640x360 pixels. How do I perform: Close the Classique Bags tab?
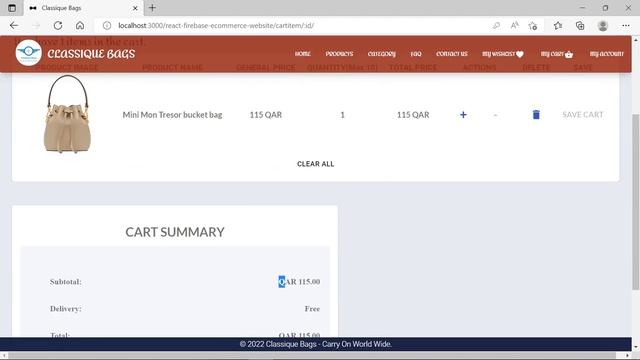point(135,8)
